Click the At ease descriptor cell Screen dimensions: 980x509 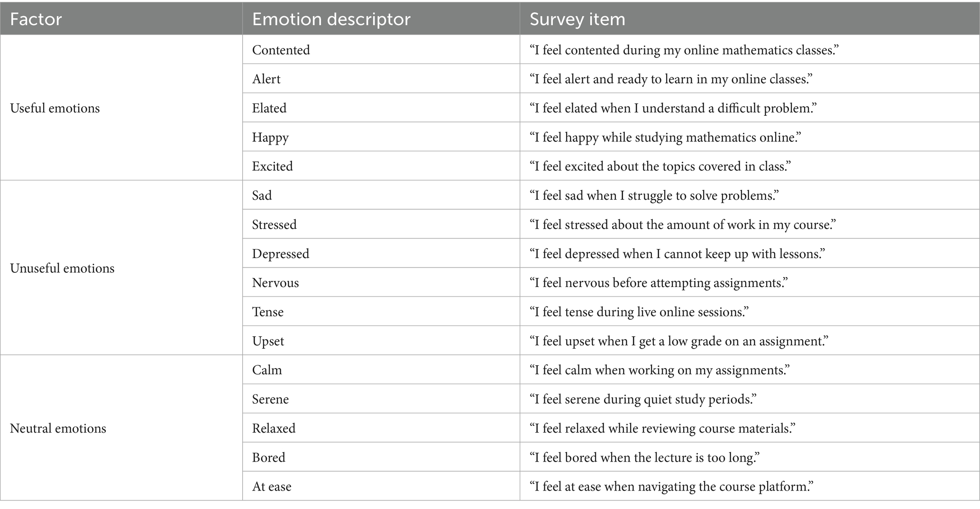pyautogui.click(x=271, y=486)
